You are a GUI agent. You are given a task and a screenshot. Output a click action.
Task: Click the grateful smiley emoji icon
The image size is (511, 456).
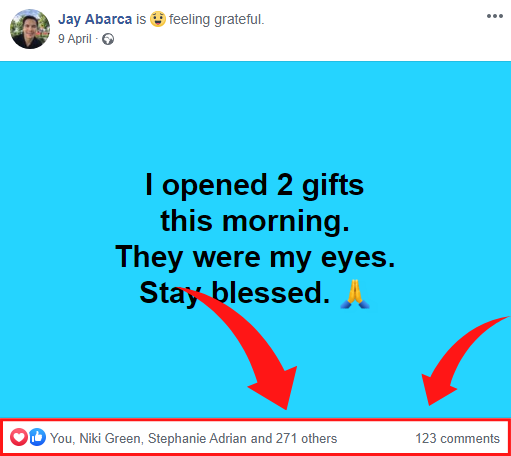[x=158, y=19]
